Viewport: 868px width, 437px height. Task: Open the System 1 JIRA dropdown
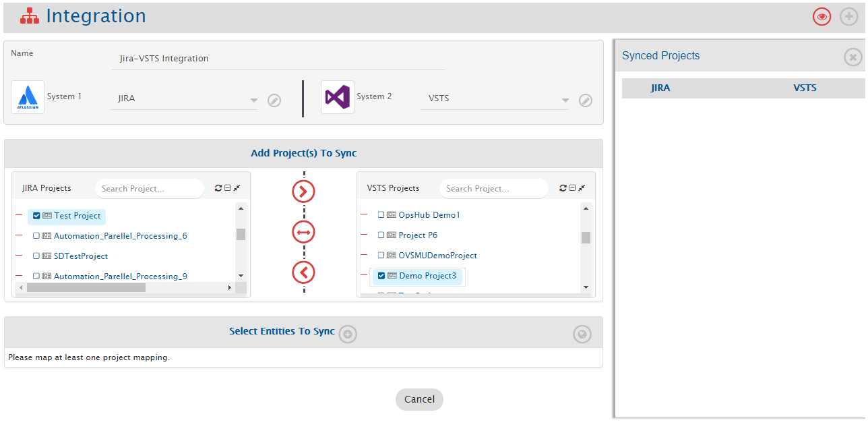(253, 100)
